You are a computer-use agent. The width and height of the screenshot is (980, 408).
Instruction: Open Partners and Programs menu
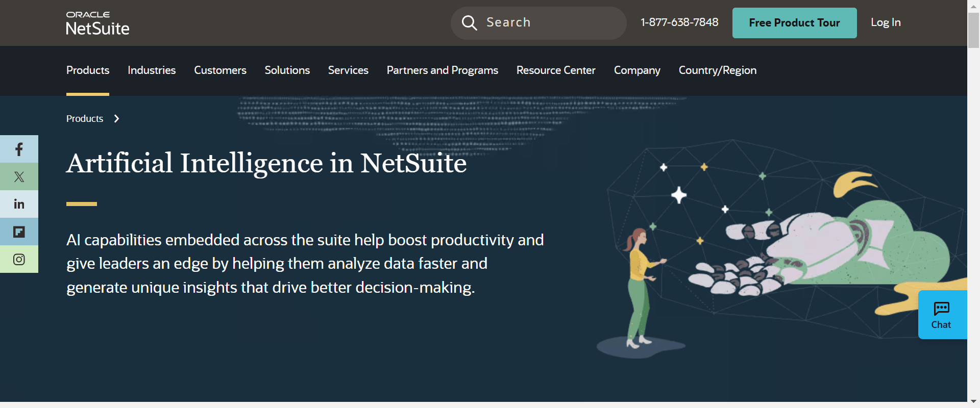point(442,70)
